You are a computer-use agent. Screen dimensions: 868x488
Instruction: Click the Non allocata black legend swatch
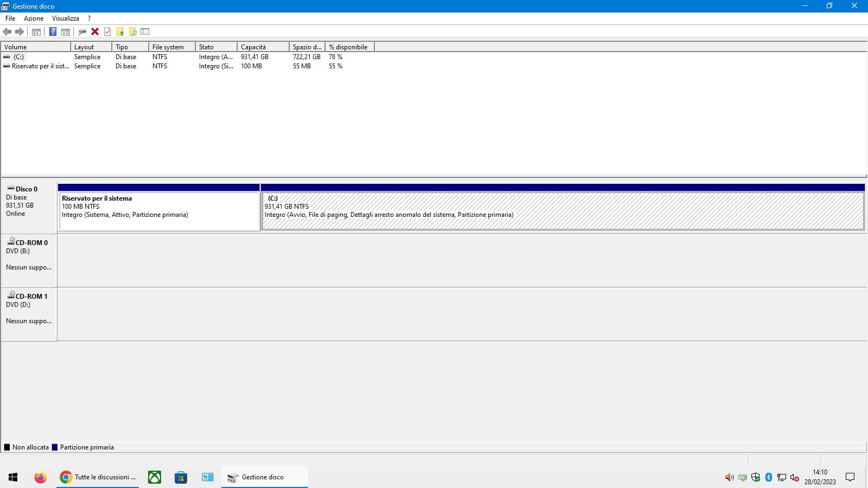pyautogui.click(x=7, y=447)
